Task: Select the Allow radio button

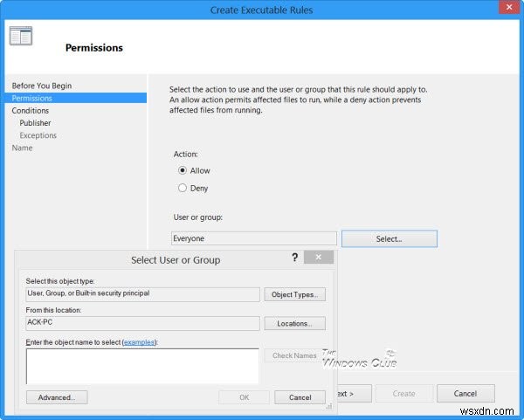Action: pos(183,170)
